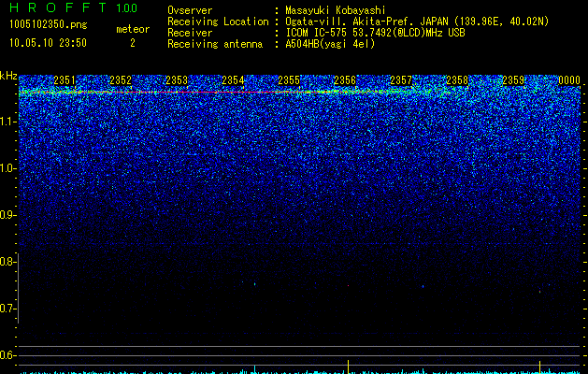Screen dimensions: 588x374
Task: Select the file name 1005102350.png
Action: coord(49,24)
